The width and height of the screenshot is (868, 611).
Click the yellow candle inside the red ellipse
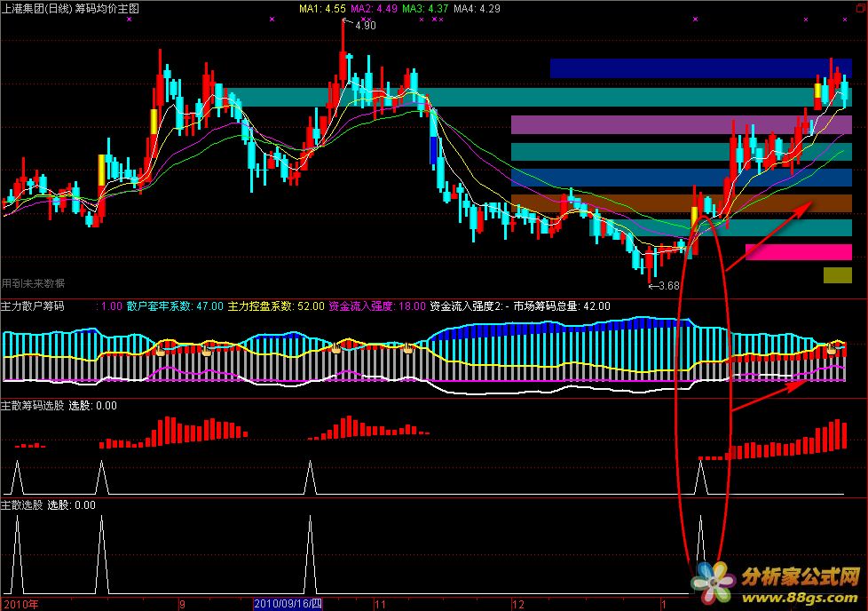695,218
